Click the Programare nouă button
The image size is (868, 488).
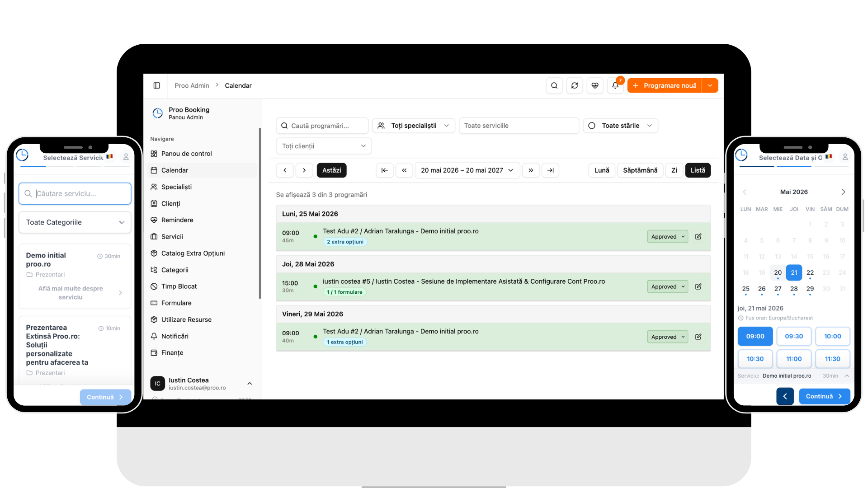coord(665,85)
